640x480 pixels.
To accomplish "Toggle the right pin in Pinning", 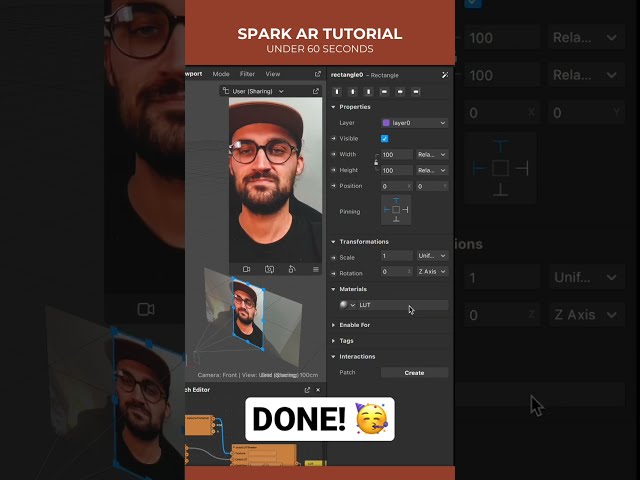I will 405,209.
